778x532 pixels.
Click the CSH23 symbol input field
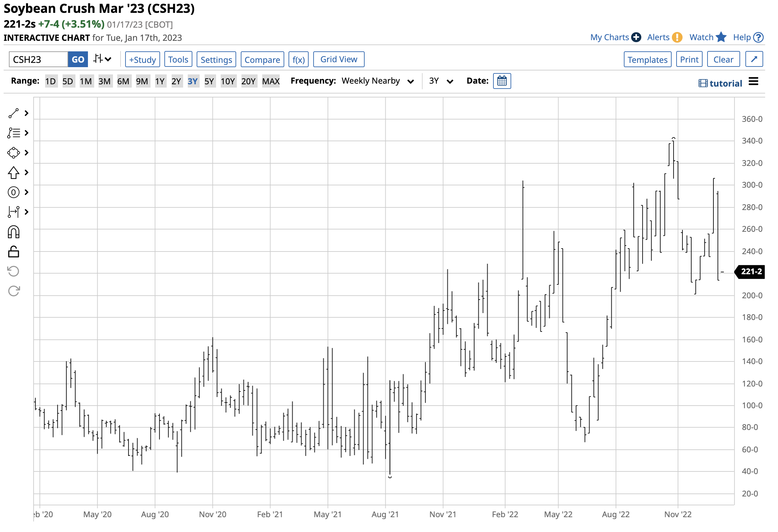(x=39, y=60)
